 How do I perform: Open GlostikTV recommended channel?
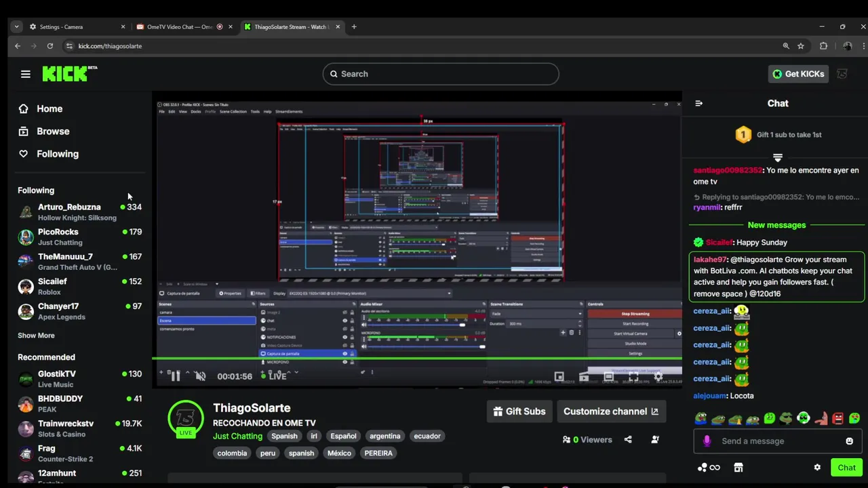click(79, 379)
